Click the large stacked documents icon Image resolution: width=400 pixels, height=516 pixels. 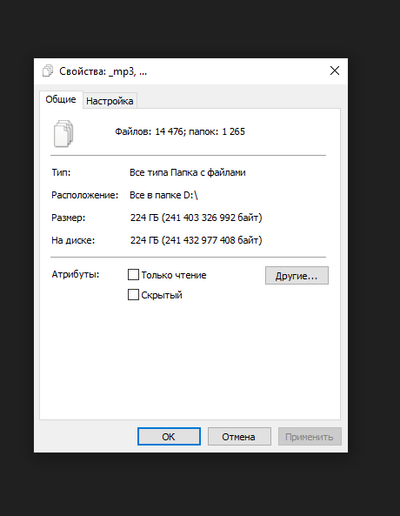63,134
